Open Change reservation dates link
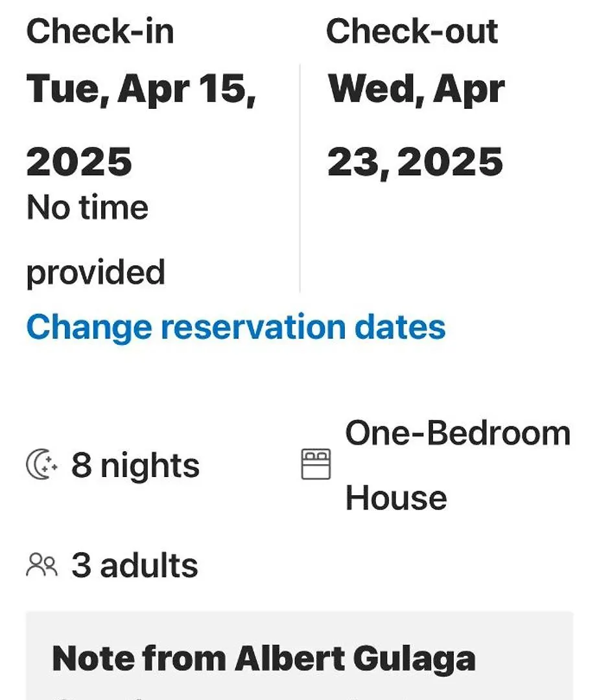The image size is (599, 700). point(236,327)
